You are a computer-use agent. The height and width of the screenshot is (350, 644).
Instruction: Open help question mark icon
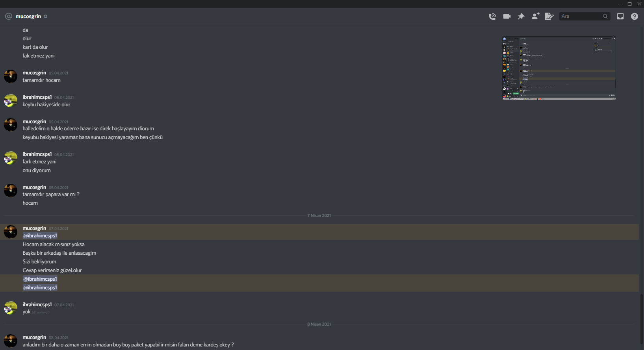pos(635,16)
